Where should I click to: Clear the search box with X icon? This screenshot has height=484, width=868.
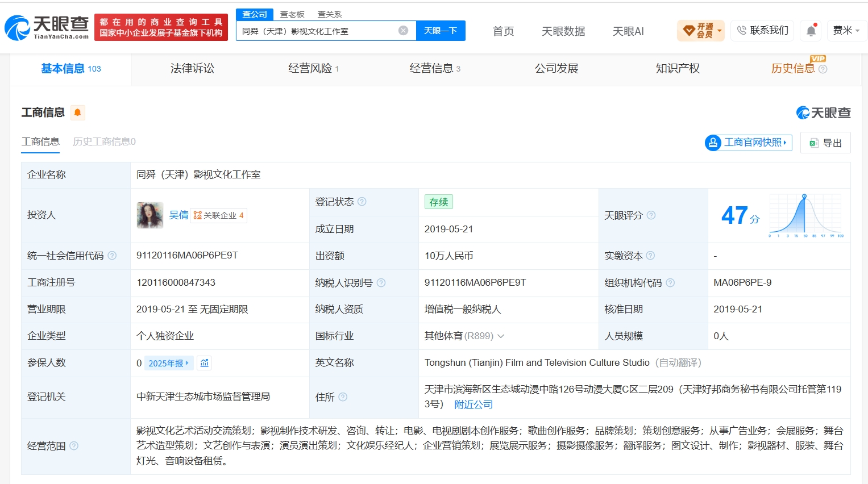pos(403,31)
